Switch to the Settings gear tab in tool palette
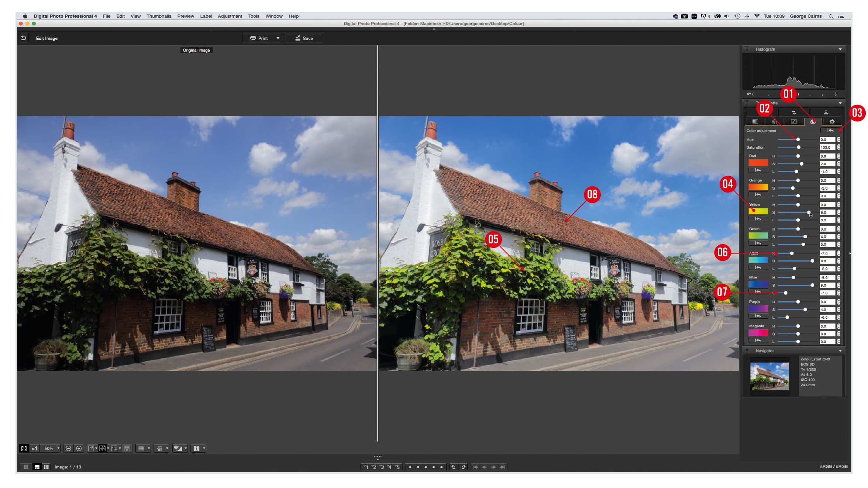 pyautogui.click(x=831, y=122)
